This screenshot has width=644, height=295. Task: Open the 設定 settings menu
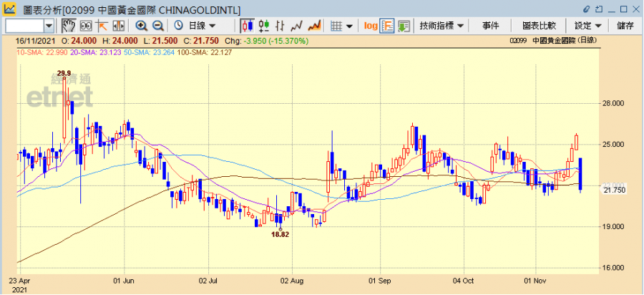(x=587, y=26)
